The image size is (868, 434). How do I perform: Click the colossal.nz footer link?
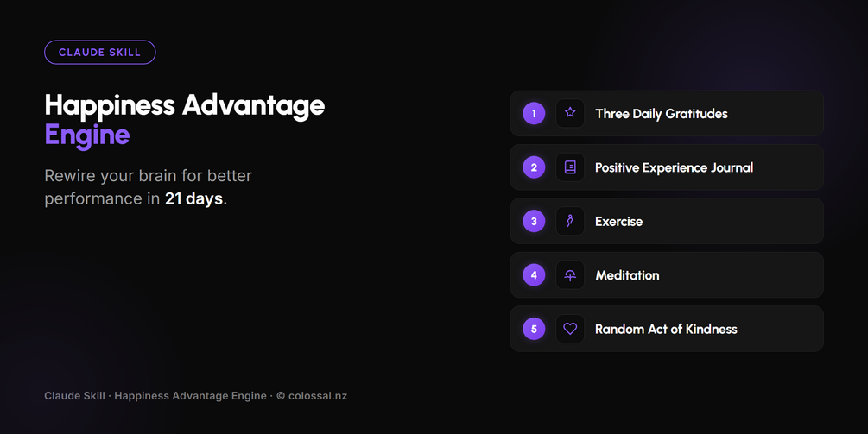318,396
